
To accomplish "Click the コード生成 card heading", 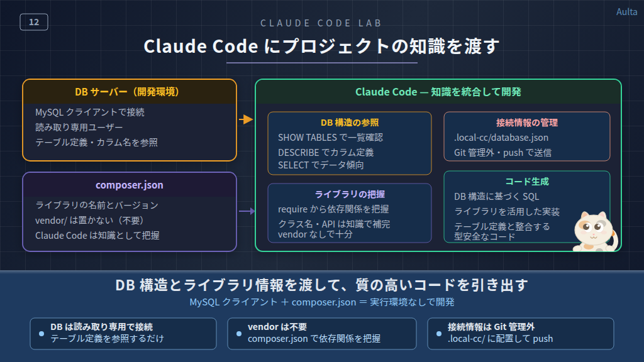I will click(x=526, y=182).
